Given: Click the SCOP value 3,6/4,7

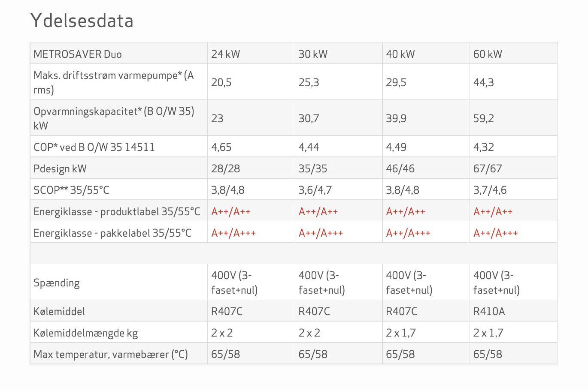Looking at the screenshot, I should [x=315, y=190].
